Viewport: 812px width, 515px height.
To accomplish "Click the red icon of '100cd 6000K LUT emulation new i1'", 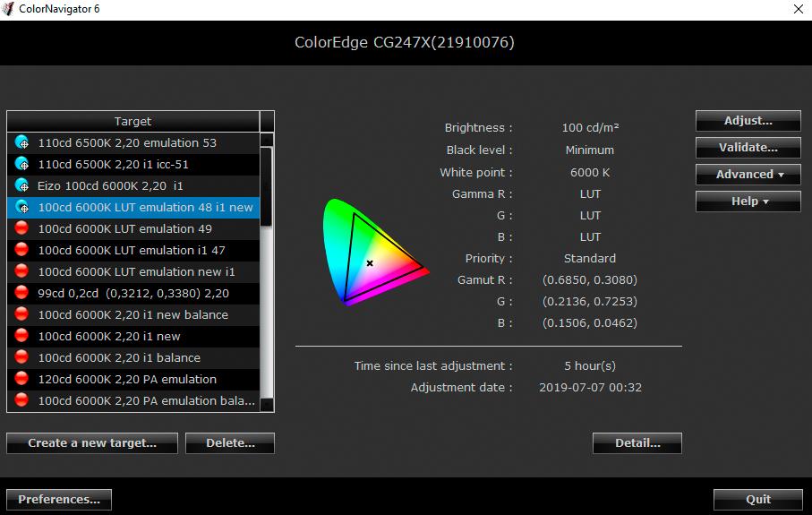I will pyautogui.click(x=21, y=271).
